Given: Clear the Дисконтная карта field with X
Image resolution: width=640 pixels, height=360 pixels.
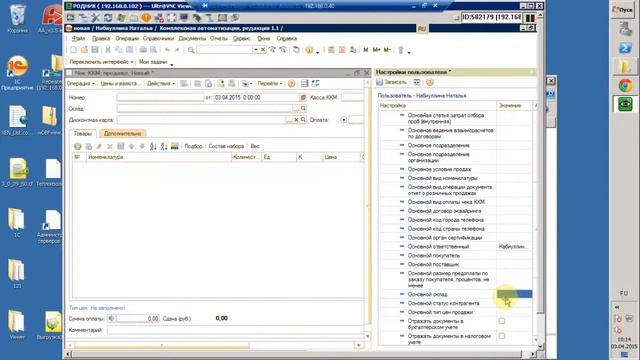Looking at the screenshot, I should coord(296,120).
